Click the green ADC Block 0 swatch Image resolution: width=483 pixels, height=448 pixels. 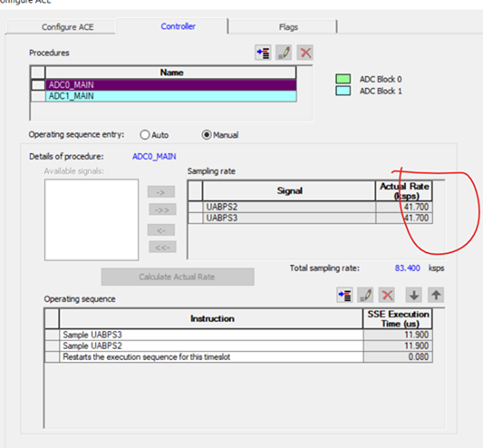click(x=343, y=79)
